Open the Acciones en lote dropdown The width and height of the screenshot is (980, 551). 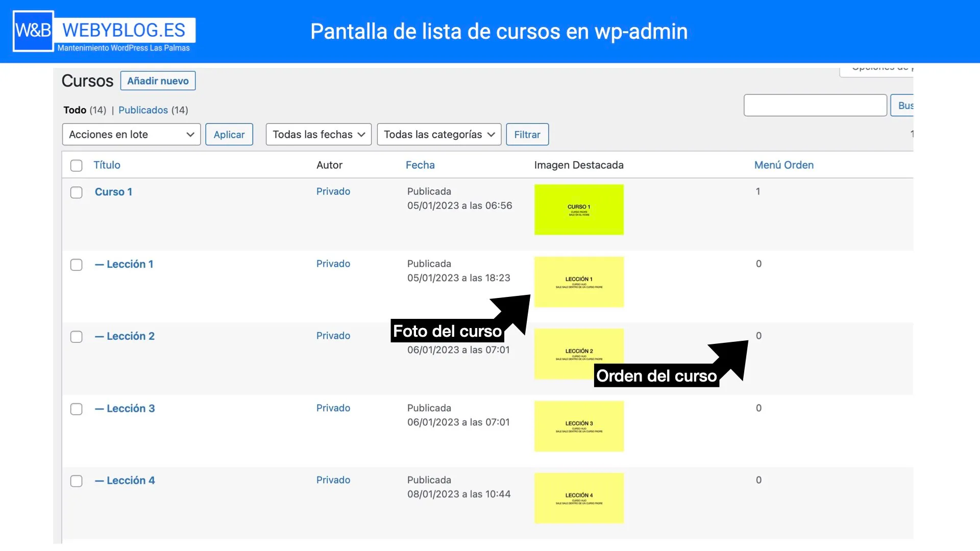pos(131,134)
